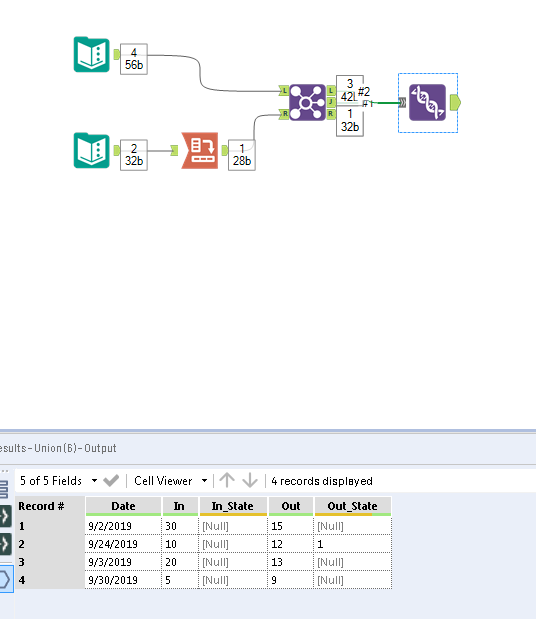536x619 pixels.
Task: Click the Union tool's multi-input anchor
Action: 402,103
